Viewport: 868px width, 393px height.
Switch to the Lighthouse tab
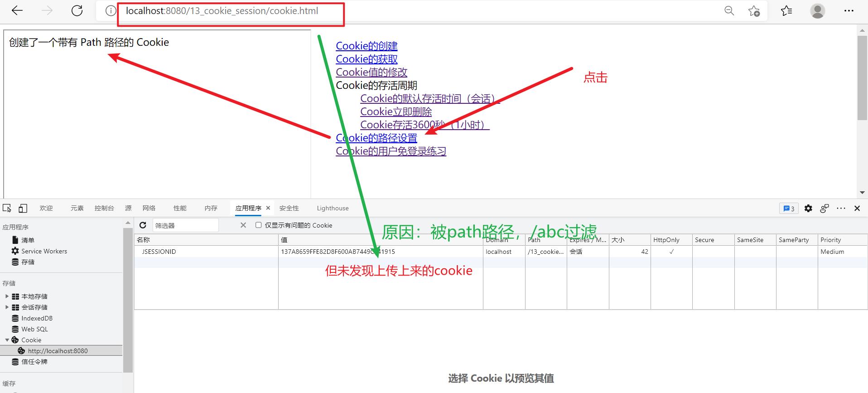pos(333,208)
